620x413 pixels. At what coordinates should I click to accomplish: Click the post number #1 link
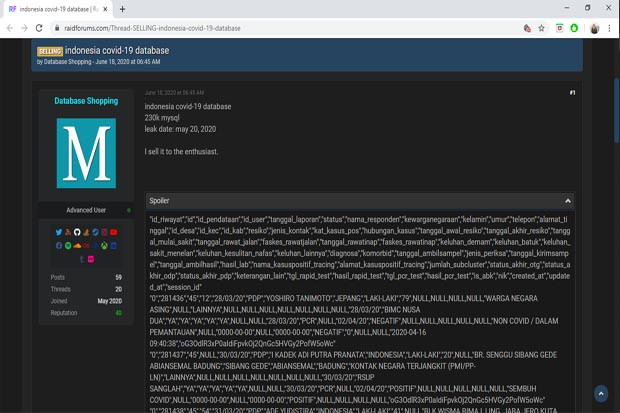[x=572, y=93]
